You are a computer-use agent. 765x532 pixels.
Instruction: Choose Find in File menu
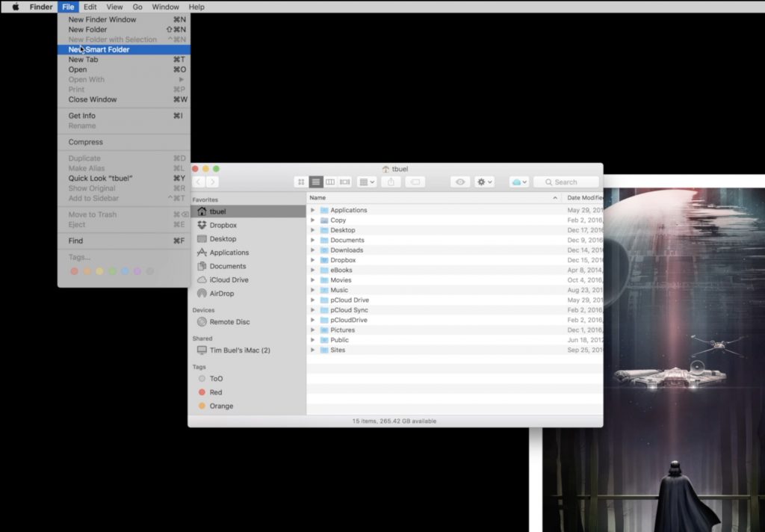click(x=124, y=241)
